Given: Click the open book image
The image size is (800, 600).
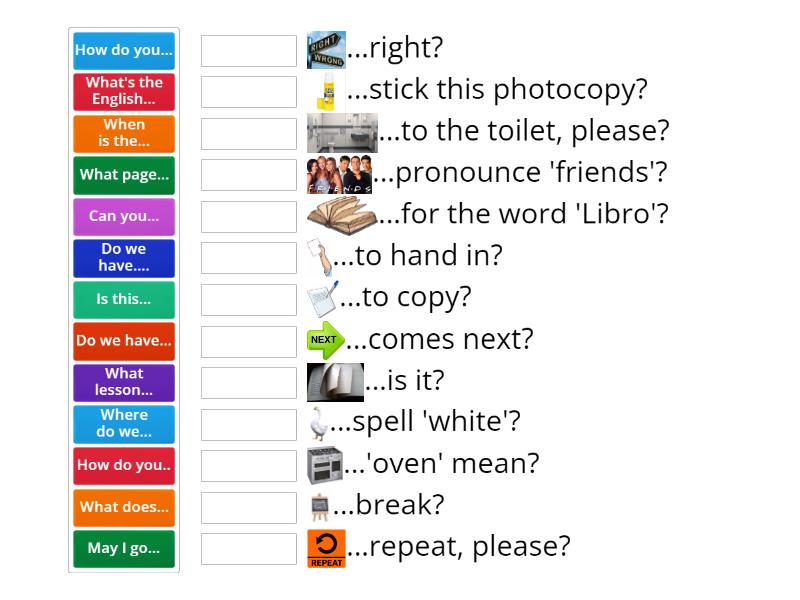Looking at the screenshot, I should tap(341, 215).
